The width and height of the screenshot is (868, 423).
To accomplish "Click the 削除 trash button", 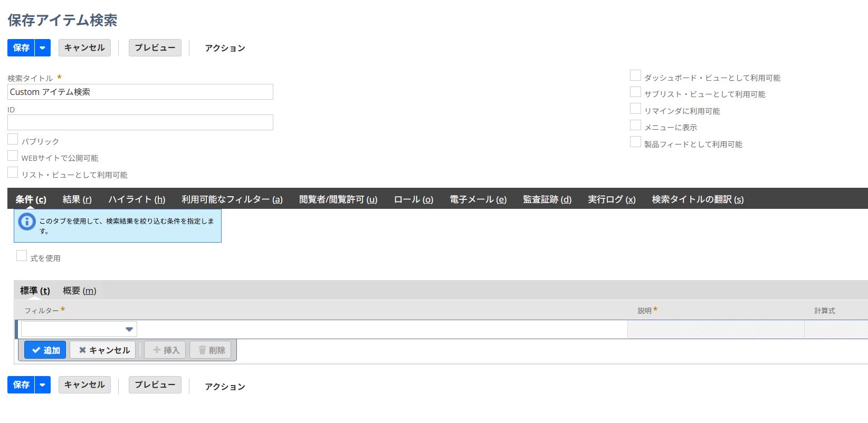I will click(211, 350).
